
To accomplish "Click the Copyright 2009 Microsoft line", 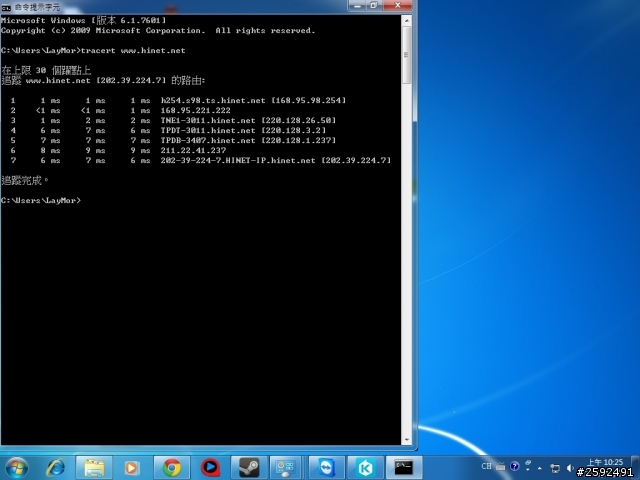I will point(158,31).
